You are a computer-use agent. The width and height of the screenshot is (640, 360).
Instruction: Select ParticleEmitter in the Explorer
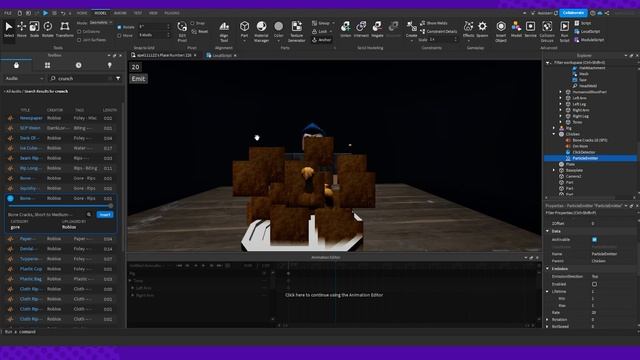590,158
